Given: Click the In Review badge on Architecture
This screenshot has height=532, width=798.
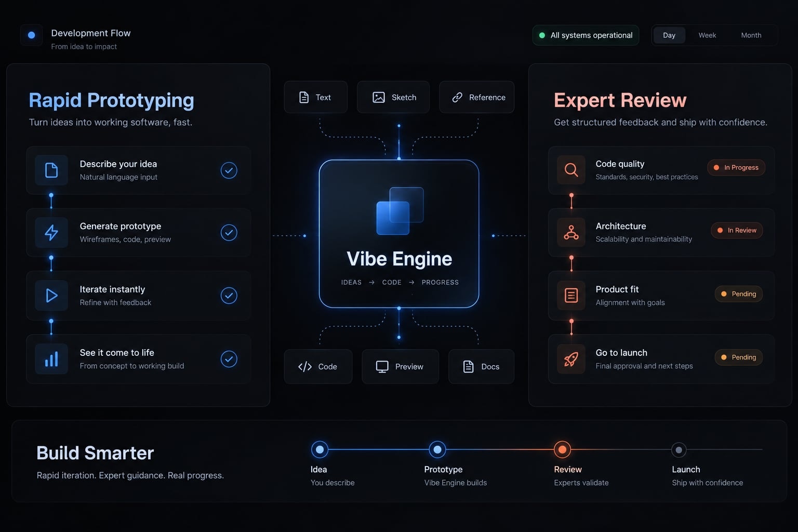Looking at the screenshot, I should (737, 230).
